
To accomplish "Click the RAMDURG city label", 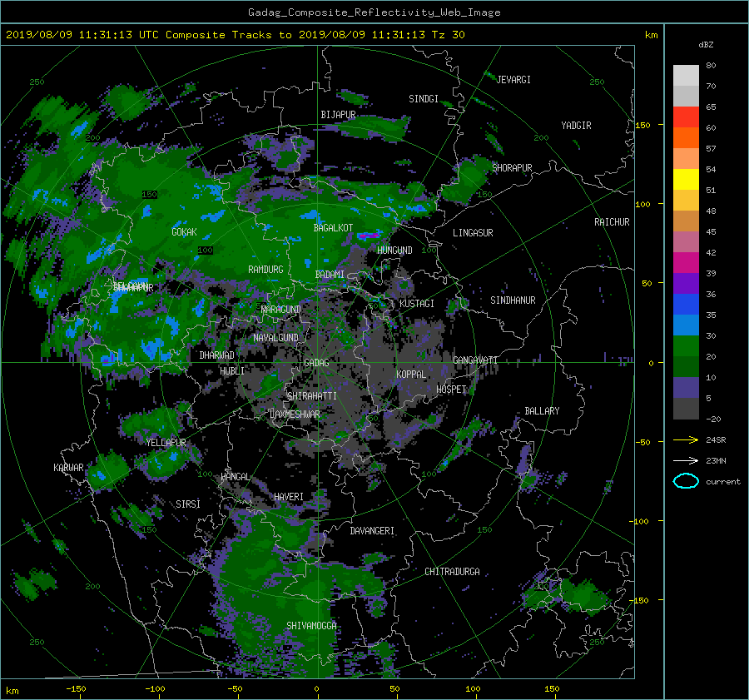I will tap(265, 270).
